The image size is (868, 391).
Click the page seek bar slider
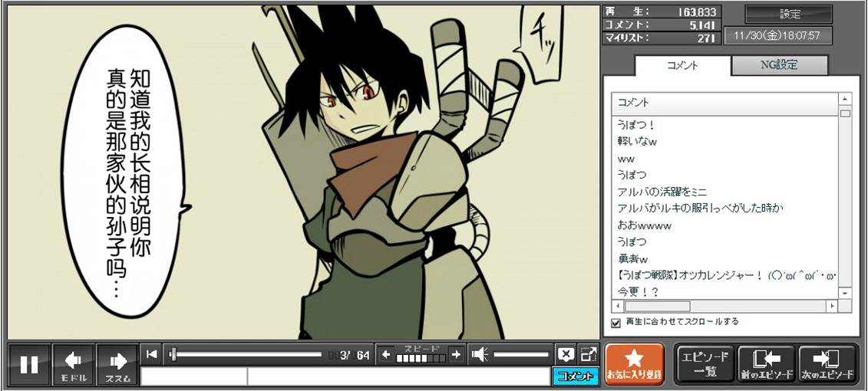pyautogui.click(x=246, y=354)
